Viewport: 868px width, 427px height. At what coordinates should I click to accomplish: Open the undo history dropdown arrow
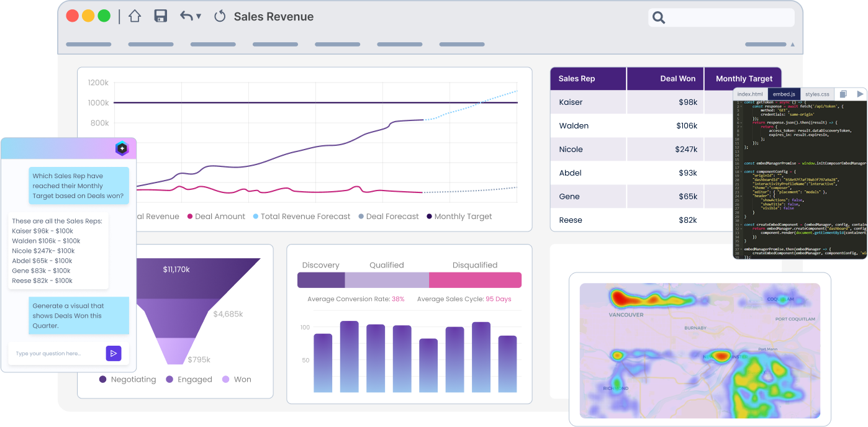coord(199,17)
